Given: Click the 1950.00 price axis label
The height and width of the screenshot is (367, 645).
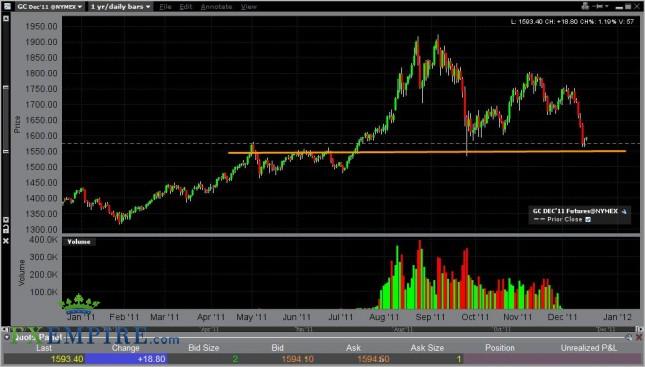Looking at the screenshot, I should [x=41, y=26].
